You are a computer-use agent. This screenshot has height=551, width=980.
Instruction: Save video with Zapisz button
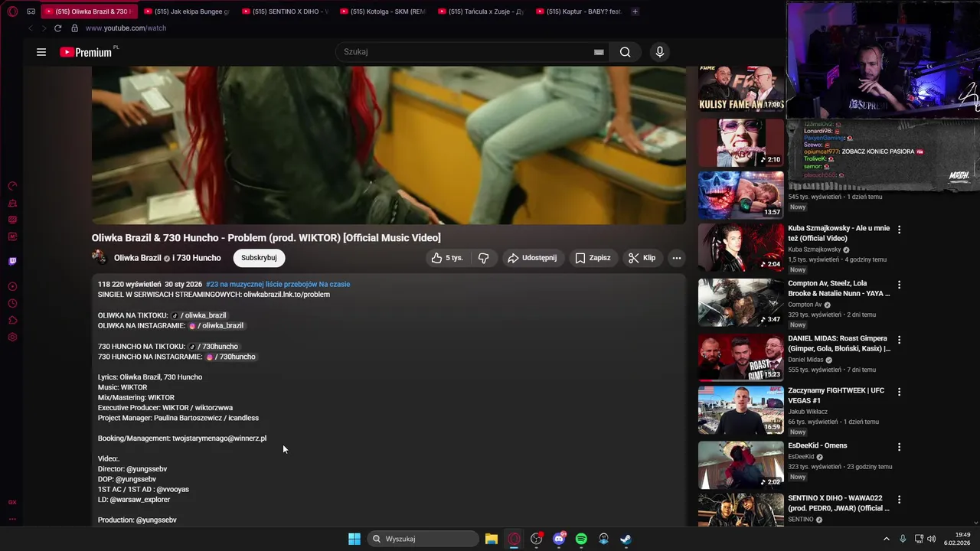tap(593, 258)
